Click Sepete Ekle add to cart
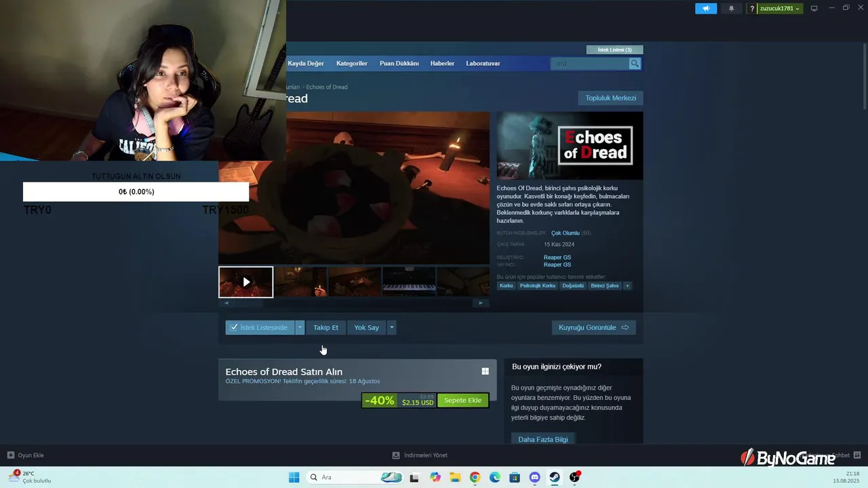 point(462,401)
